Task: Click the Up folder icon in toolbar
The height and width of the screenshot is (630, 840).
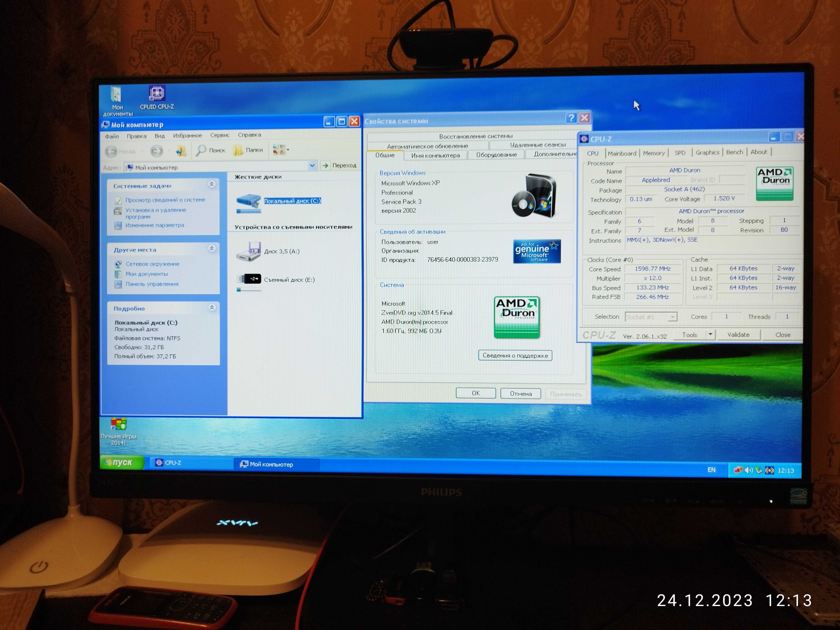Action: [x=181, y=151]
